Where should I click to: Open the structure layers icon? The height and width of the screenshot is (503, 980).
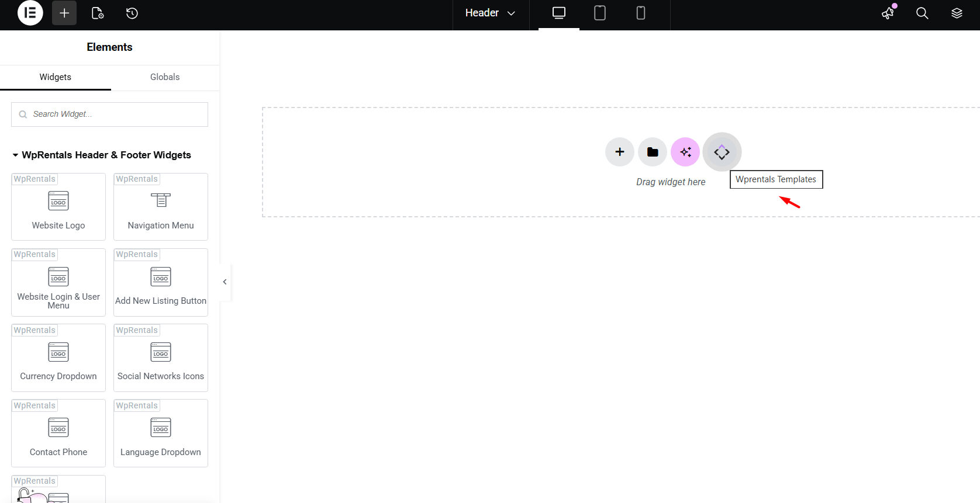(x=957, y=13)
